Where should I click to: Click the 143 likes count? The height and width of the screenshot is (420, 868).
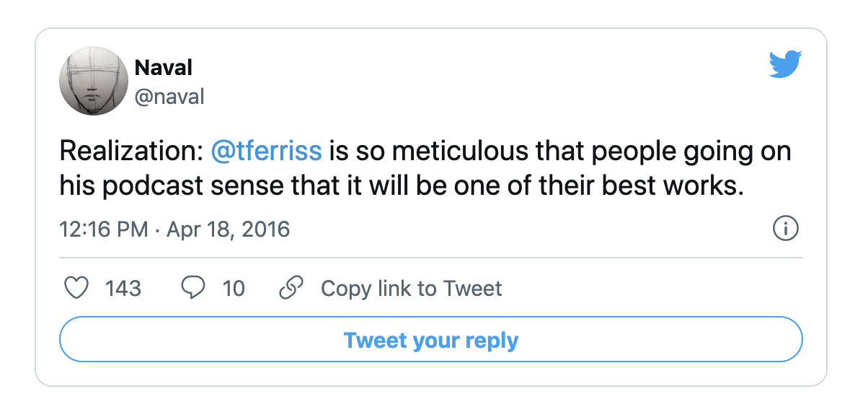[x=123, y=289]
